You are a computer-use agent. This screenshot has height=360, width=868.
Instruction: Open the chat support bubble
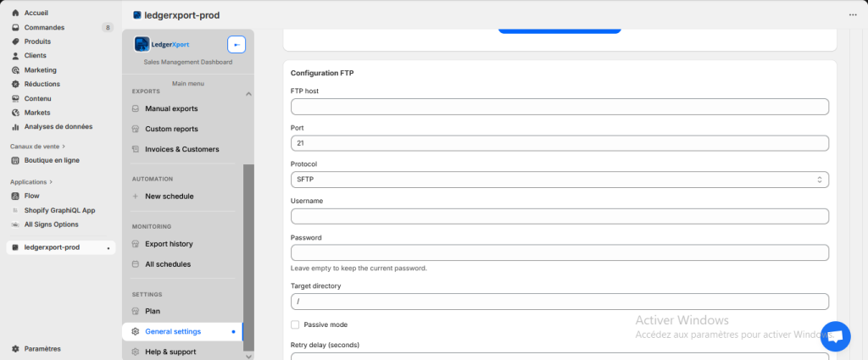(x=835, y=336)
